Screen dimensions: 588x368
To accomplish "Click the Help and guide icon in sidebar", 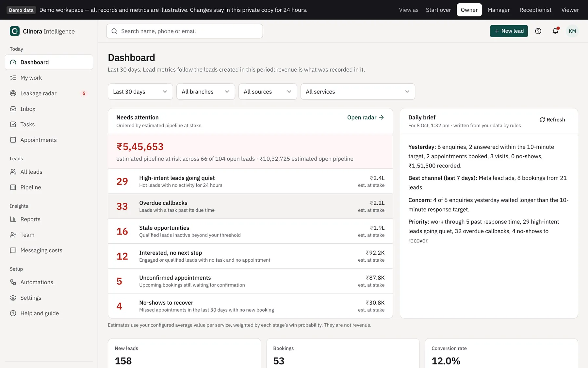I will (x=13, y=313).
